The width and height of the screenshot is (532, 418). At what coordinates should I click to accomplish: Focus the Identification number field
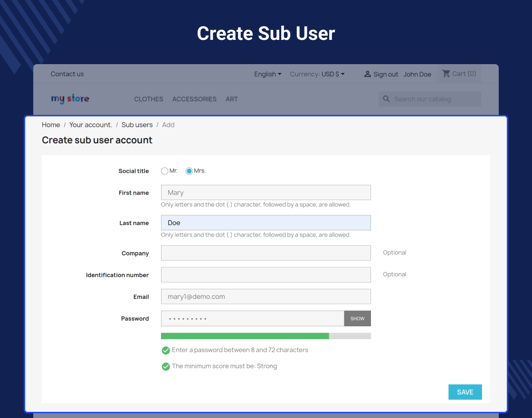coord(266,275)
